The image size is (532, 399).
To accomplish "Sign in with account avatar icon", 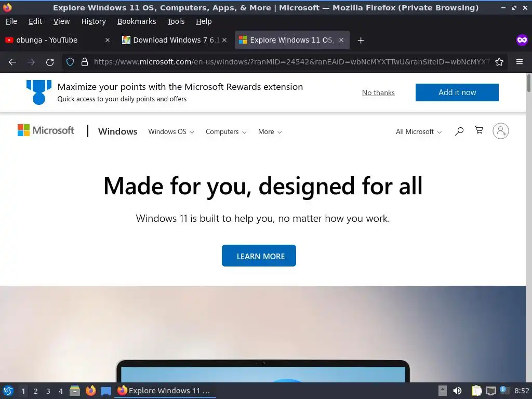I will tap(500, 131).
